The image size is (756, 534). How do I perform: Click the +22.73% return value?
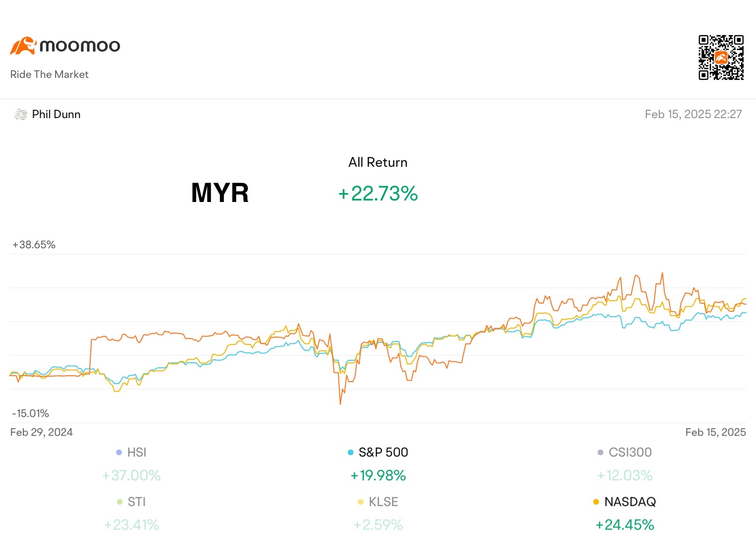pyautogui.click(x=378, y=194)
